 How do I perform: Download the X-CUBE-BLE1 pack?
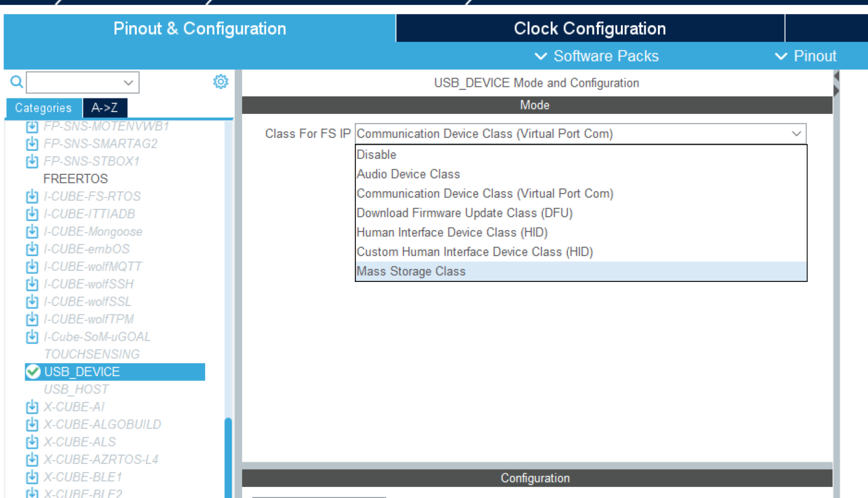pyautogui.click(x=31, y=476)
